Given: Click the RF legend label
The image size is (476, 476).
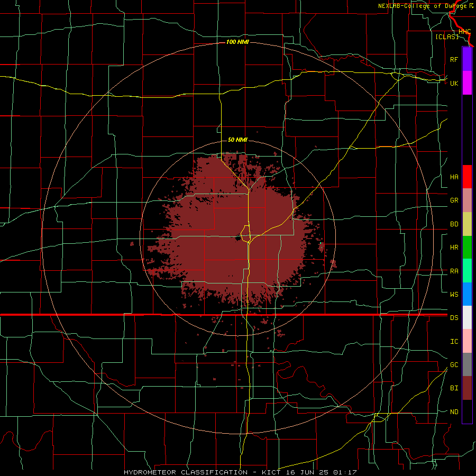Looking at the screenshot, I should coord(454,59).
